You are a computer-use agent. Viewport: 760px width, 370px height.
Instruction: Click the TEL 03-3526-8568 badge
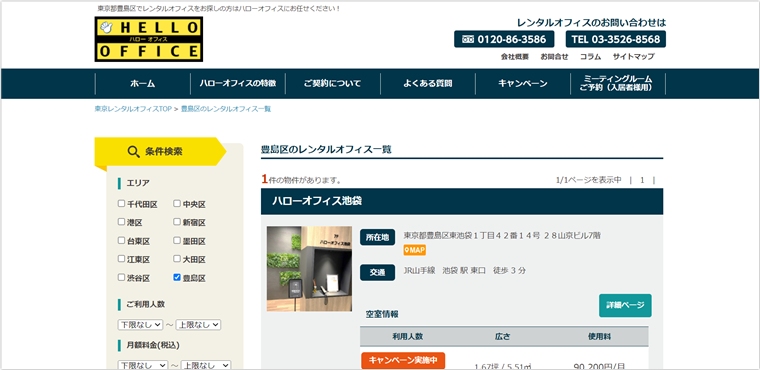click(x=616, y=39)
